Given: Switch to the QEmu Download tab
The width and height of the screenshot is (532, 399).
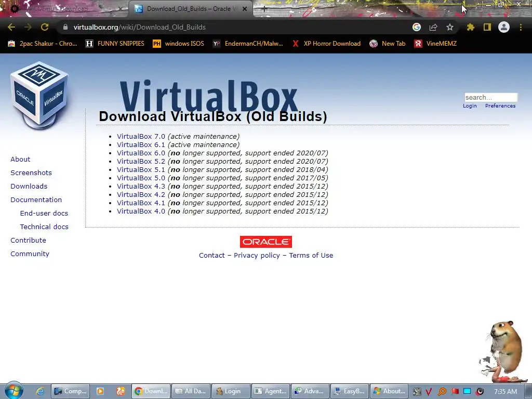Looking at the screenshot, I should (x=64, y=9).
